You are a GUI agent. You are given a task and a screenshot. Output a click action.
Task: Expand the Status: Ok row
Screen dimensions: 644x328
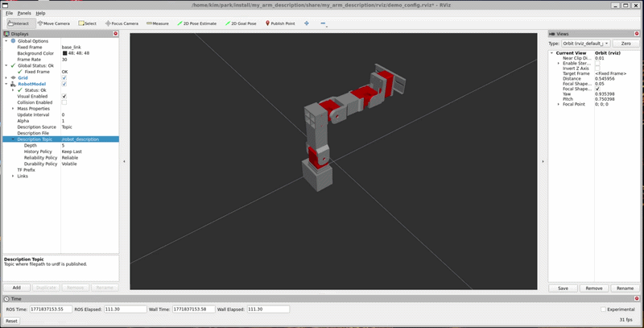click(x=13, y=90)
